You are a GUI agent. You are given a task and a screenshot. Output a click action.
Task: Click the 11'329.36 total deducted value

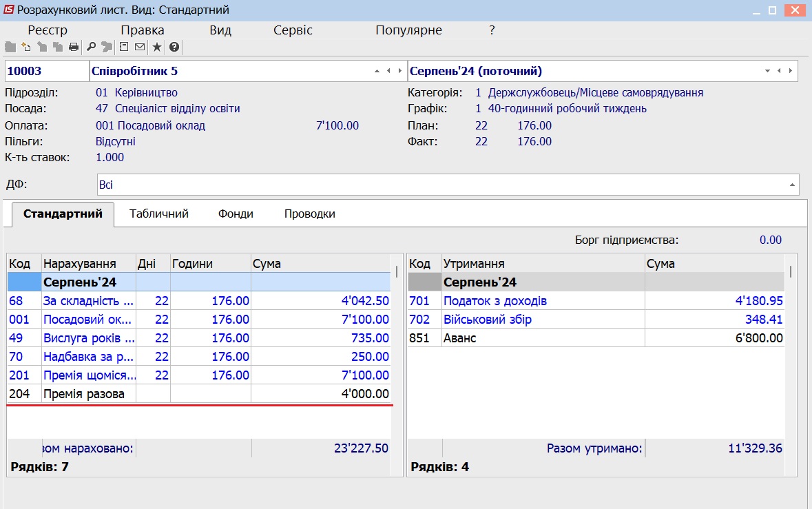point(755,448)
